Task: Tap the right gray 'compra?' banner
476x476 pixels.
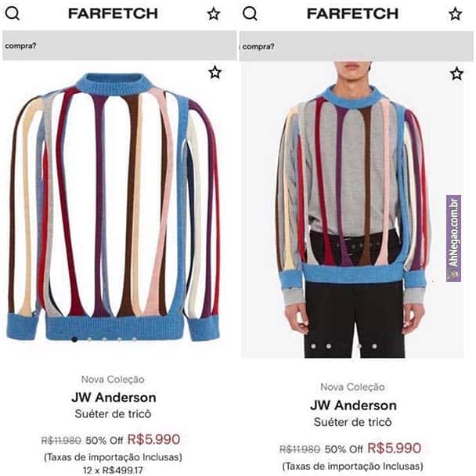Action: coord(356,46)
